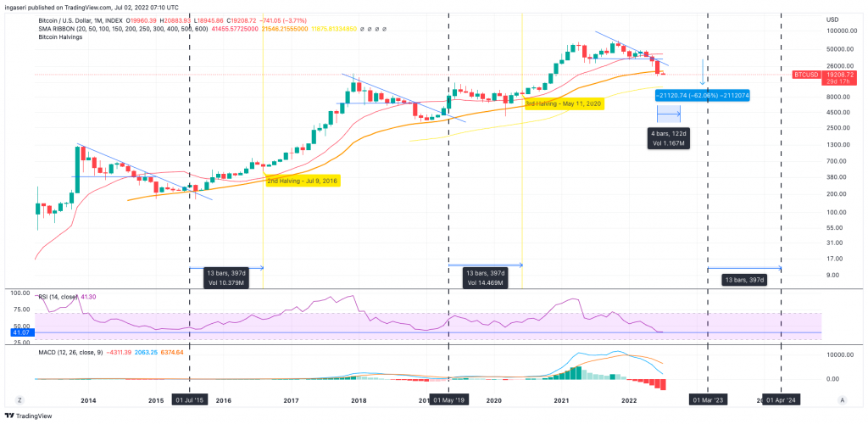
Task: Click the 4 bars, 122d date range label
Action: 669,138
